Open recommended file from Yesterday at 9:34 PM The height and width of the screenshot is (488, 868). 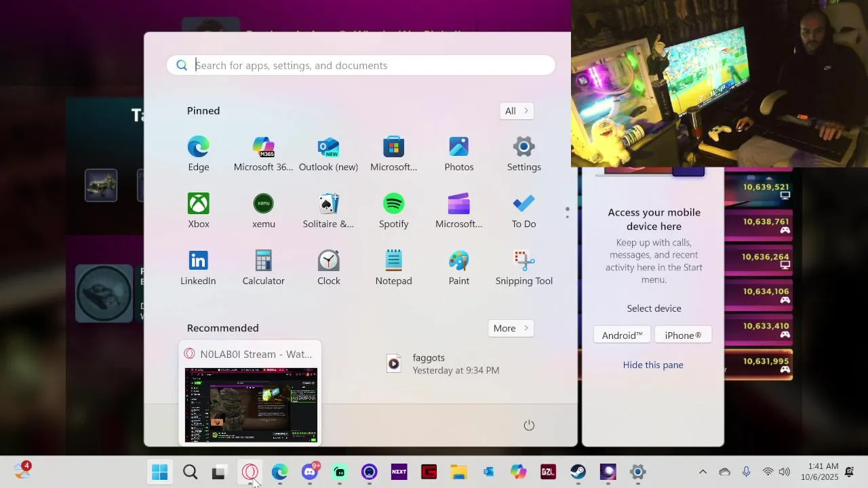(x=442, y=364)
